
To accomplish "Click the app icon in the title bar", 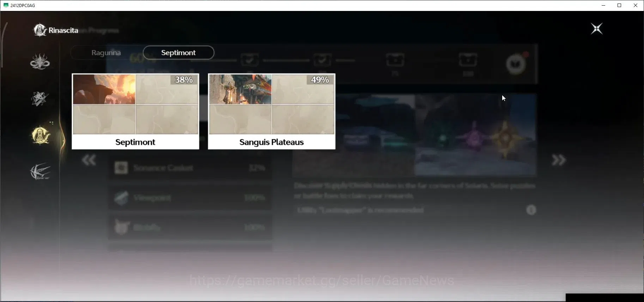I will 6,5.
